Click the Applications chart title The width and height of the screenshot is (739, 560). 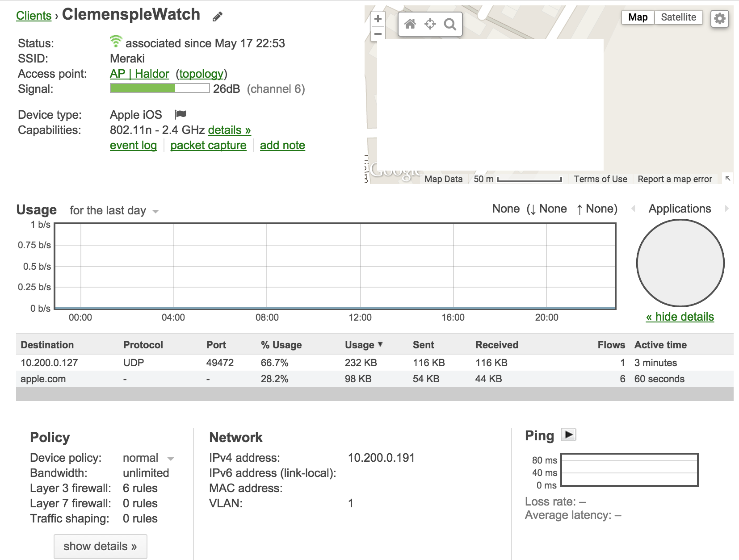click(x=680, y=209)
